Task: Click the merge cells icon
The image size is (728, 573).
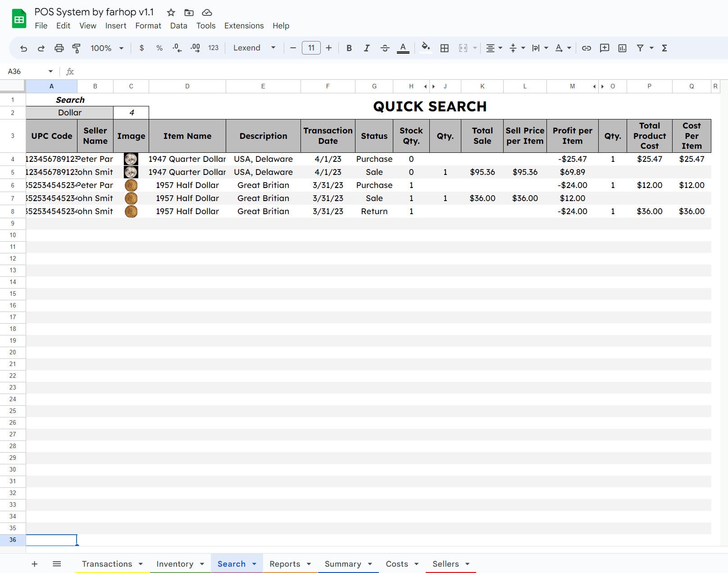Action: 463,48
